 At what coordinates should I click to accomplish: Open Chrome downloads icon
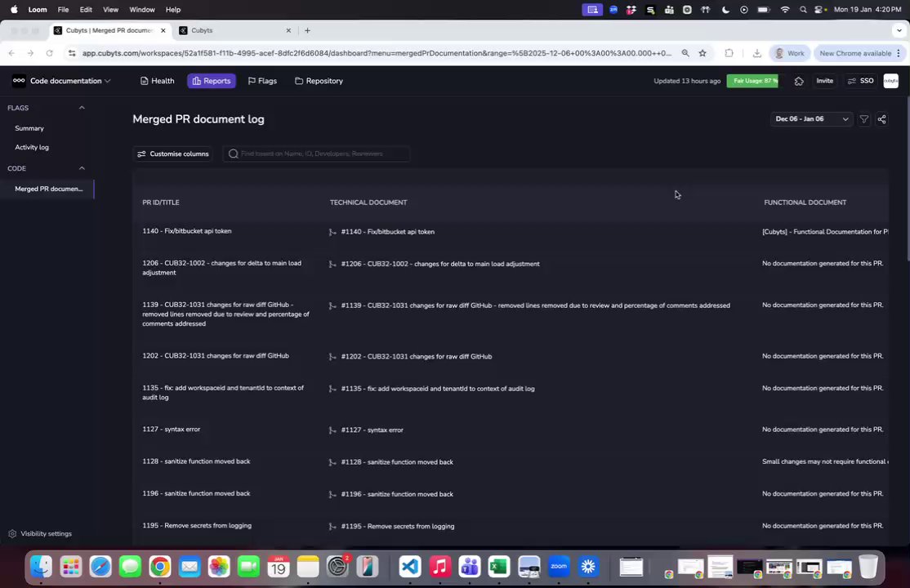756,53
